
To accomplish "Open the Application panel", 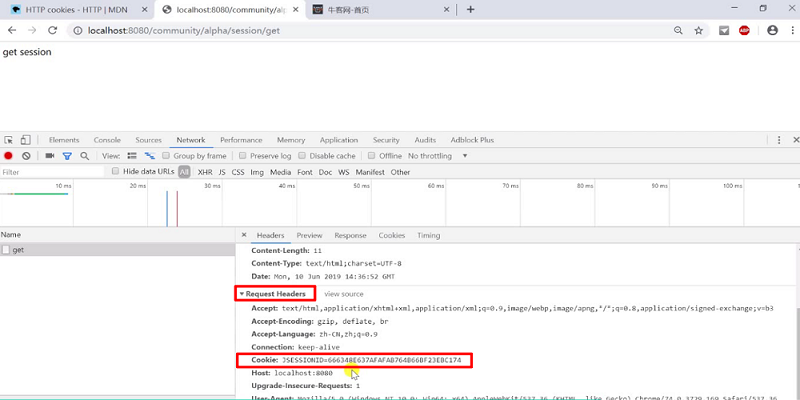I will coord(339,140).
